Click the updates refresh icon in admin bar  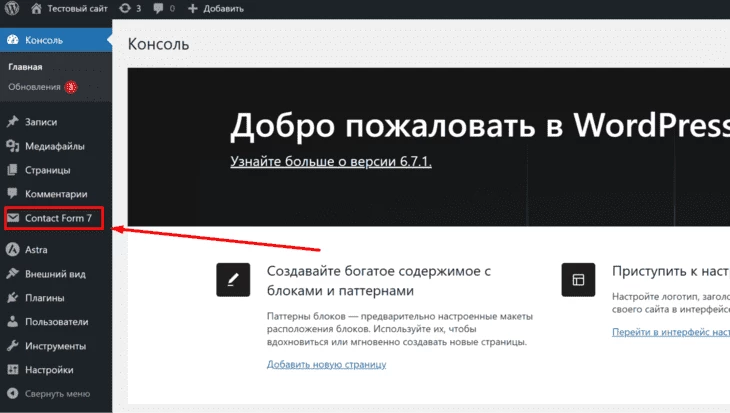click(124, 8)
